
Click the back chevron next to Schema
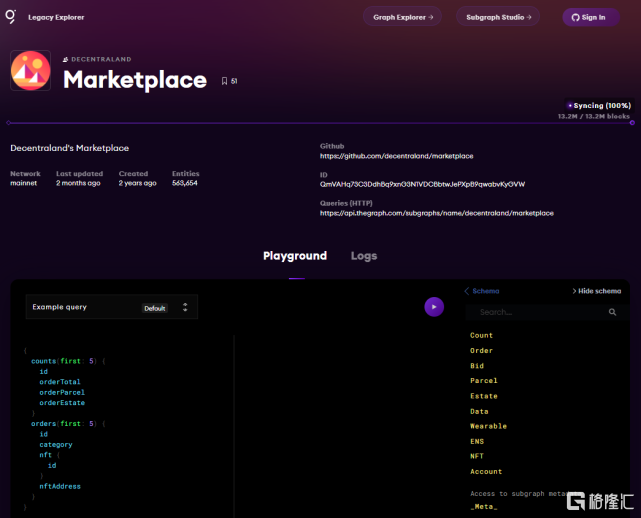click(x=466, y=291)
